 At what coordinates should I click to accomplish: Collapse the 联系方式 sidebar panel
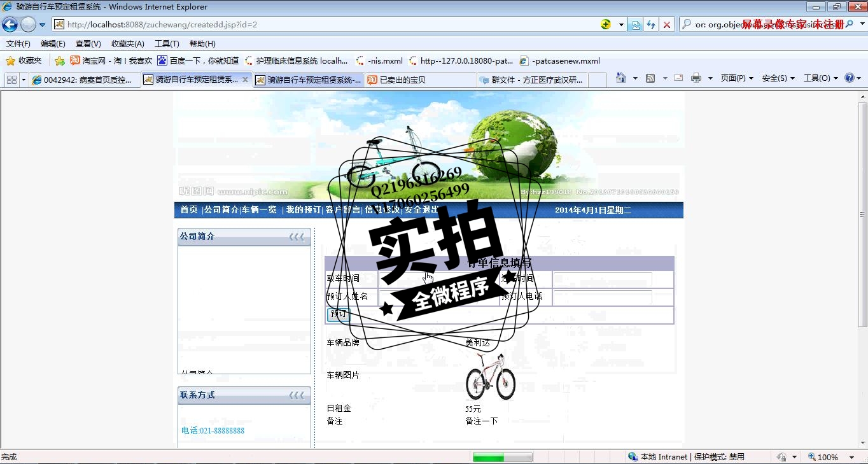click(x=297, y=395)
